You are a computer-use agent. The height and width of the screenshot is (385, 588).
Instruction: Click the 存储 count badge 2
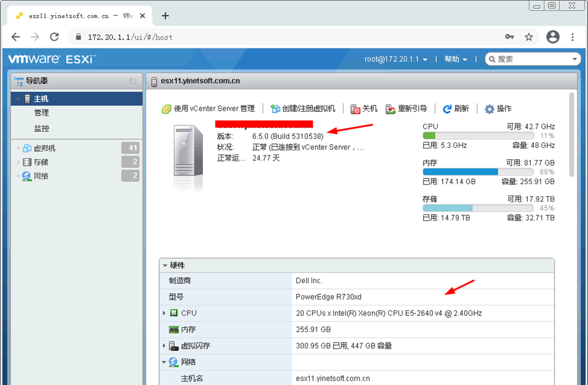131,162
